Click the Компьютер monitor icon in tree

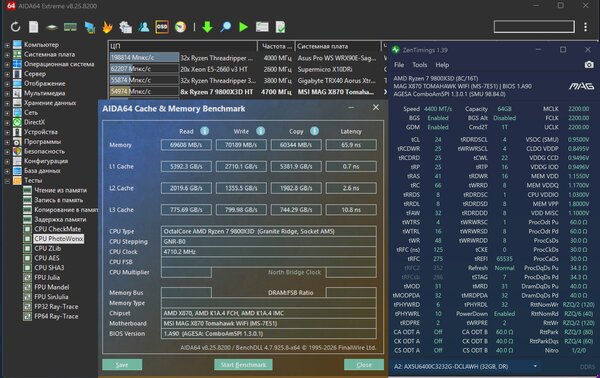click(x=17, y=44)
